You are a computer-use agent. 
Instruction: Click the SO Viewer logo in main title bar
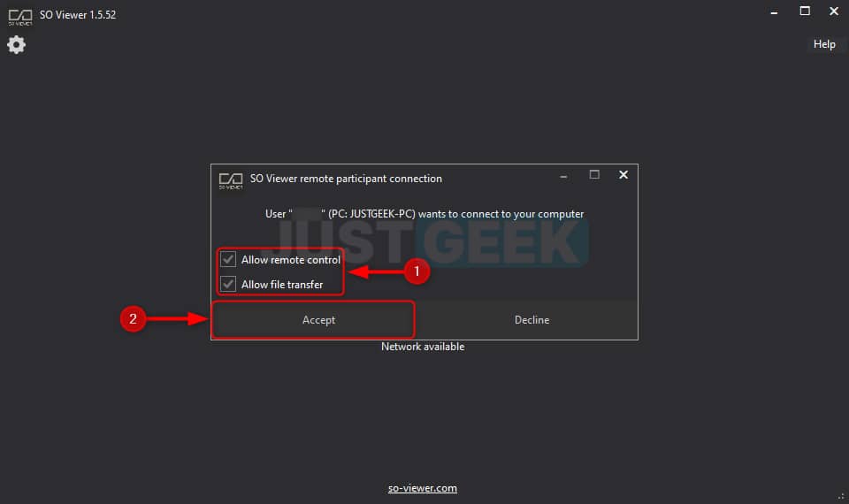tap(20, 17)
